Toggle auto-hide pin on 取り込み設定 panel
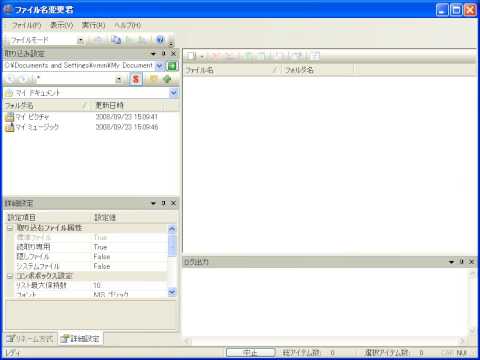This screenshot has width=480, height=360. click(163, 54)
